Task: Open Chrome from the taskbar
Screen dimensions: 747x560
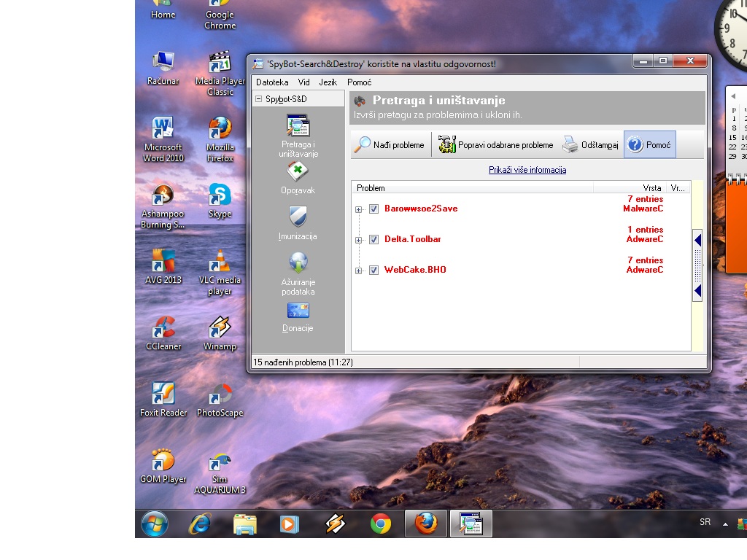Action: (x=381, y=524)
